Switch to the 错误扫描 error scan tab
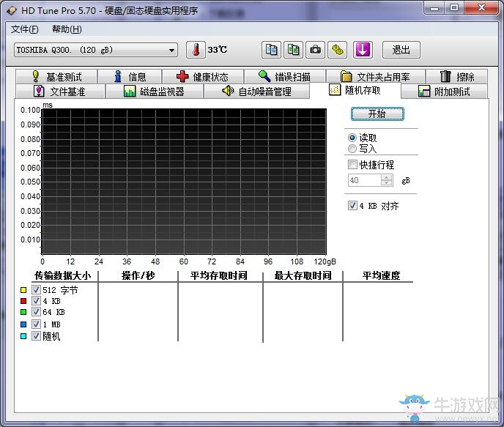 coord(285,77)
